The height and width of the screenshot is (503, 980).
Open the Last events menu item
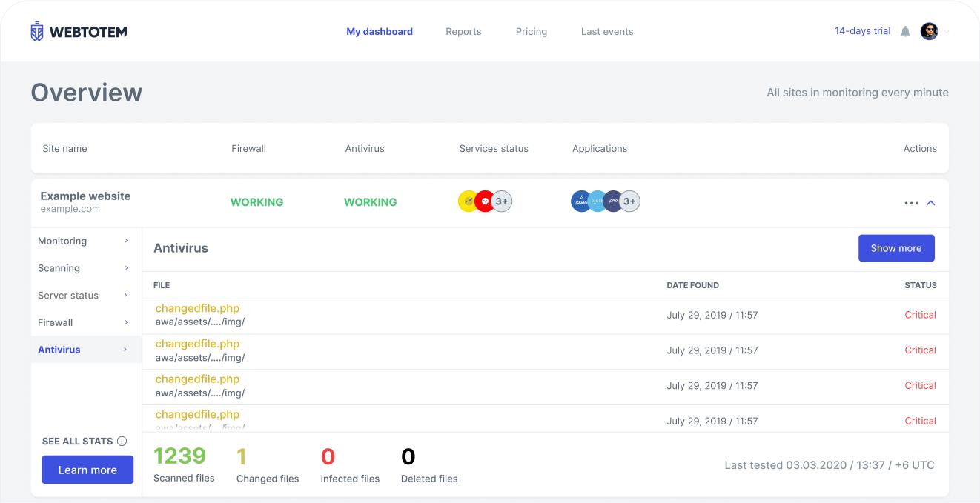(x=606, y=32)
